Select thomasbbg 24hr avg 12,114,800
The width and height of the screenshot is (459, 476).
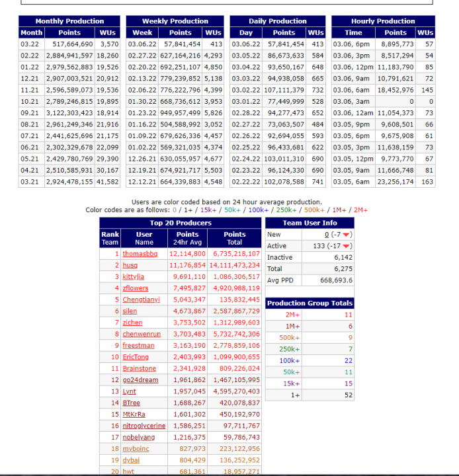[187, 254]
